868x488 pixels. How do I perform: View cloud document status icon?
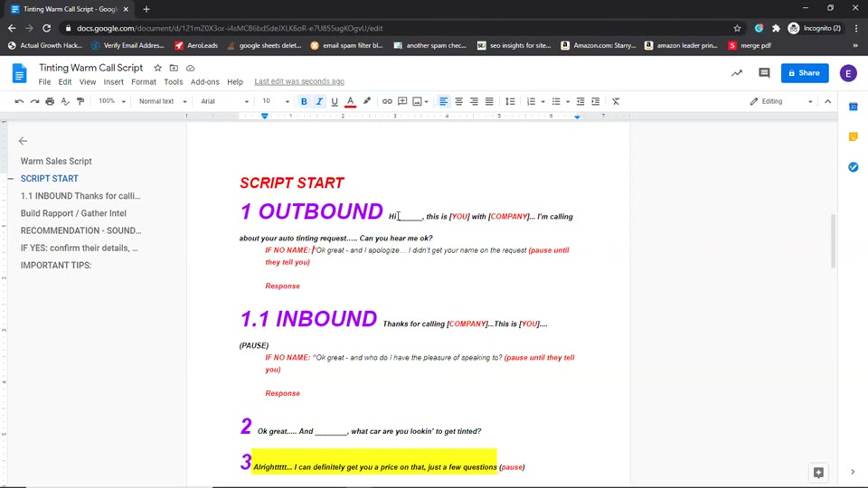tap(191, 68)
